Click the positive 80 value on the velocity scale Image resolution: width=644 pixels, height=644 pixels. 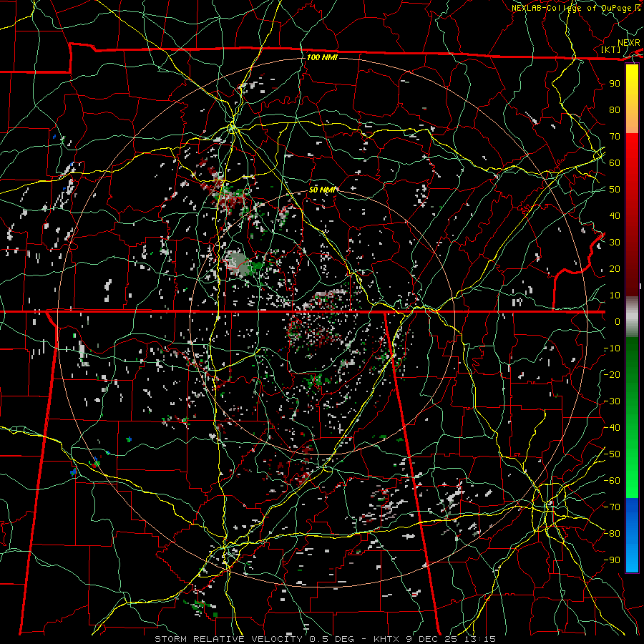coord(615,109)
